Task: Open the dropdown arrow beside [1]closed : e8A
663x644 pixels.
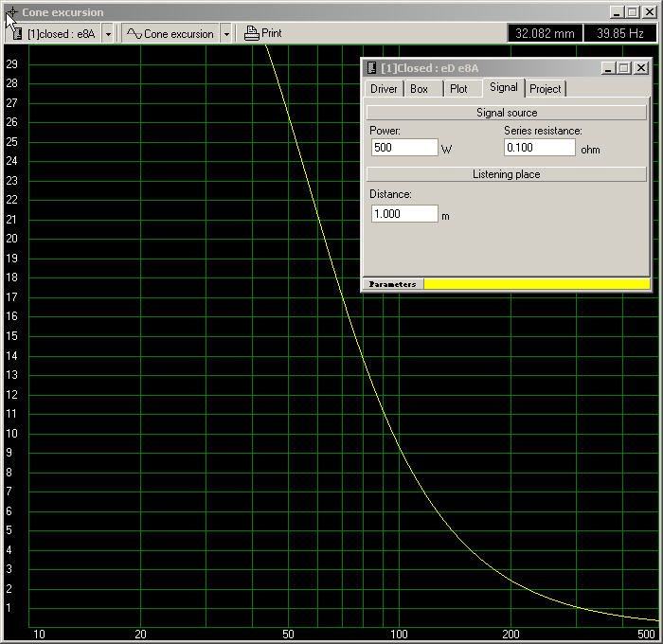Action: [108, 33]
